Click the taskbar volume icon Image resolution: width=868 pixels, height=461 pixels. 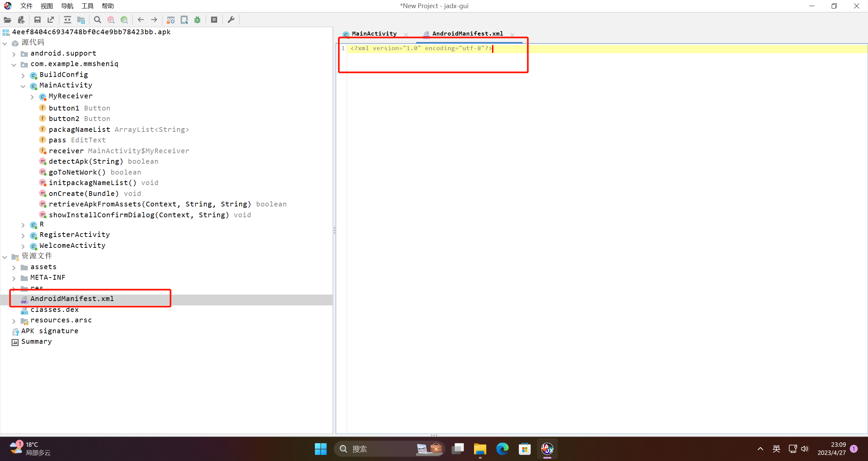(x=805, y=449)
